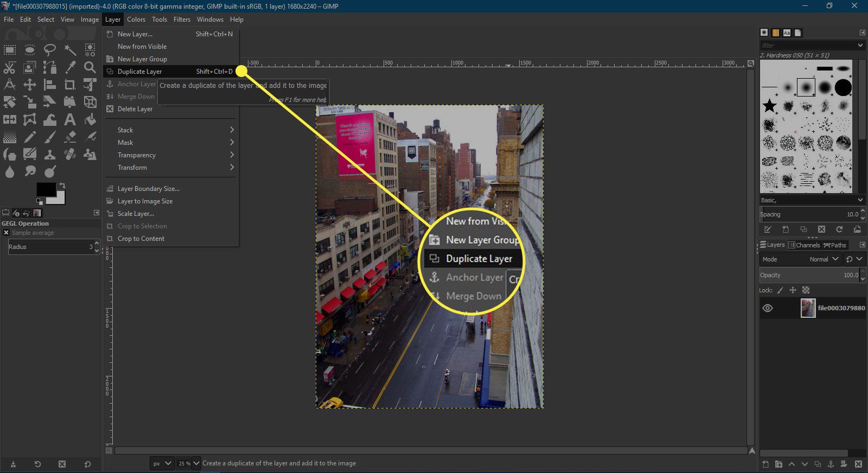This screenshot has width=868, height=473.
Task: Choose Delete Layer menu entry
Action: coord(171,109)
